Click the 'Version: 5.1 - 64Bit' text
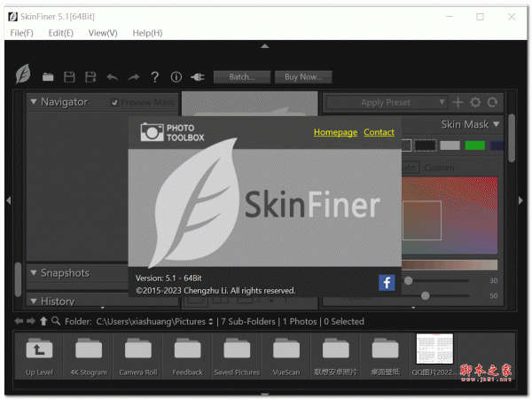The height and width of the screenshot is (400, 532). pyautogui.click(x=168, y=278)
